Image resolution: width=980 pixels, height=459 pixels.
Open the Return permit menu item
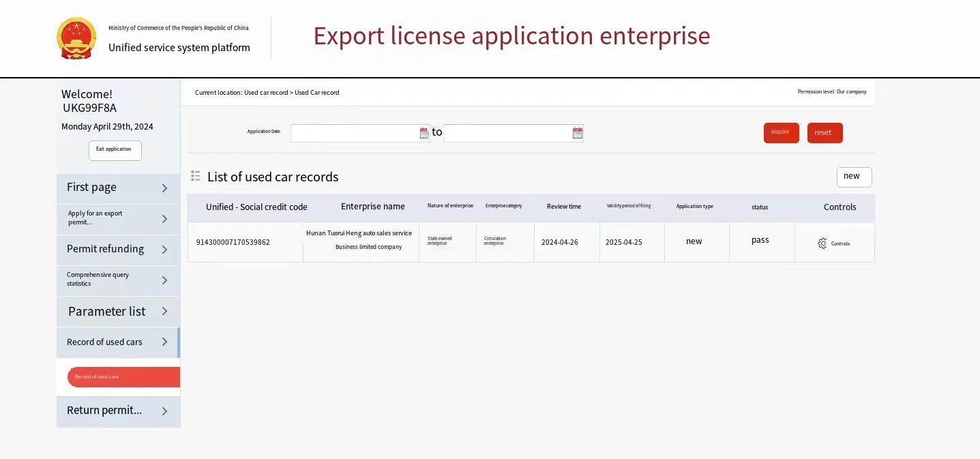(118, 412)
